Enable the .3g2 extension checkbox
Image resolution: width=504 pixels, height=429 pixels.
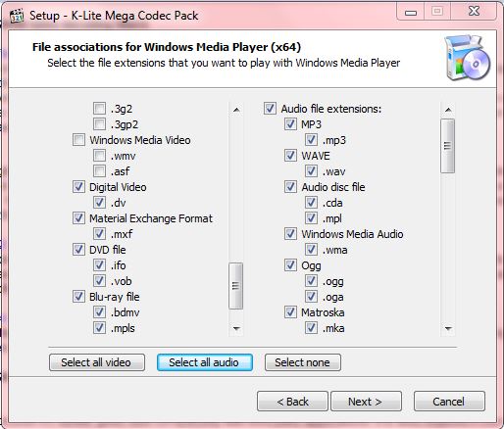pos(99,109)
